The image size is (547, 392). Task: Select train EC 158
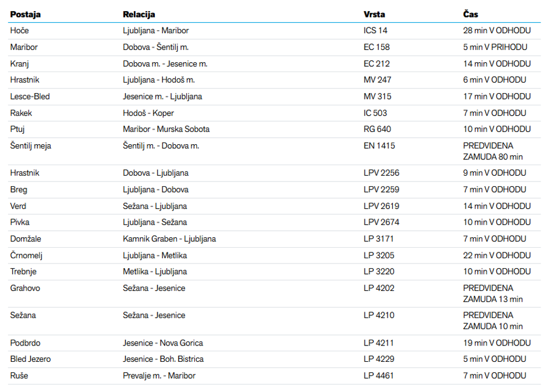(376, 47)
